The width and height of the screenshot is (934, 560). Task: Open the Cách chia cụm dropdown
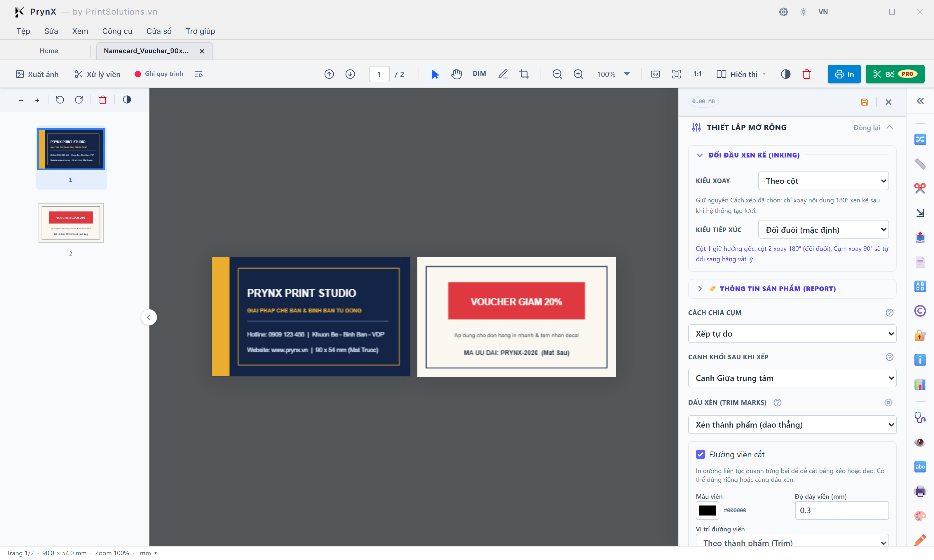click(x=792, y=334)
